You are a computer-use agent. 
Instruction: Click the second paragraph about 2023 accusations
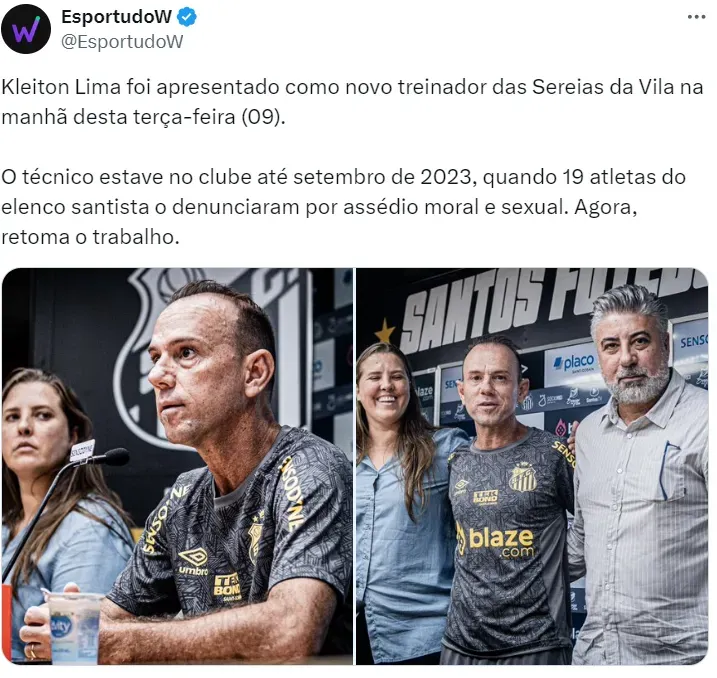tap(343, 207)
